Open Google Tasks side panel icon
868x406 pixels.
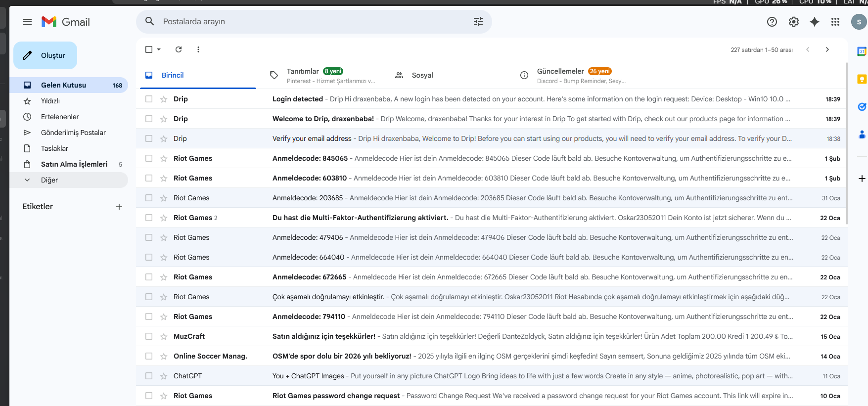862,107
